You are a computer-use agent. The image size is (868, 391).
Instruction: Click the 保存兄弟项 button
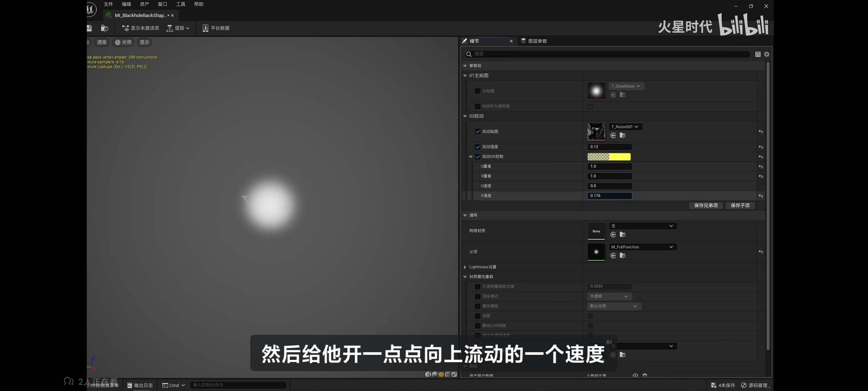[706, 205]
